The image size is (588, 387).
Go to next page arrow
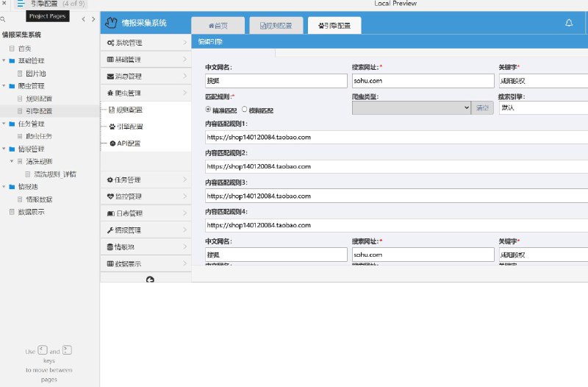[x=93, y=19]
